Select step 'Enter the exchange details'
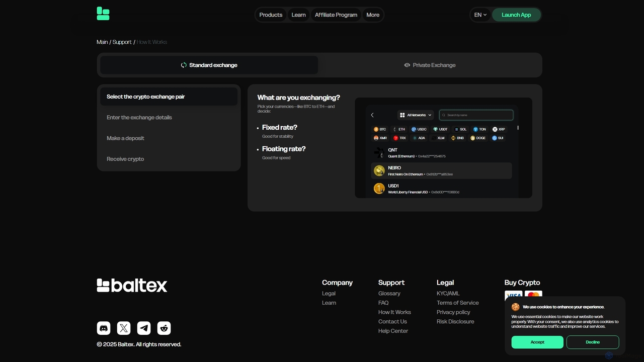Viewport: 644px width, 362px height. 169,117
